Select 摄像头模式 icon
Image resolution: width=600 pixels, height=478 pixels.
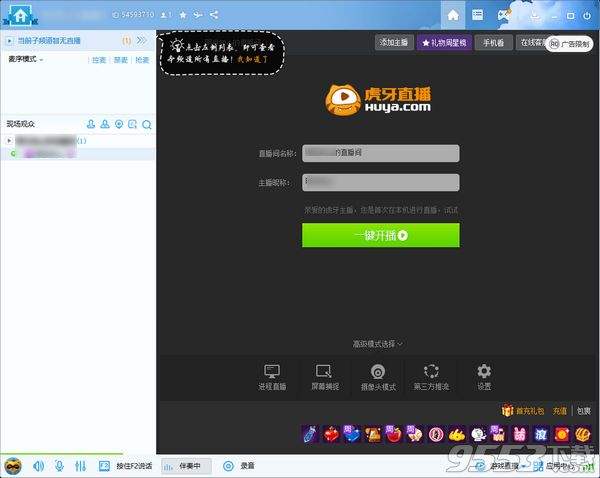click(378, 377)
